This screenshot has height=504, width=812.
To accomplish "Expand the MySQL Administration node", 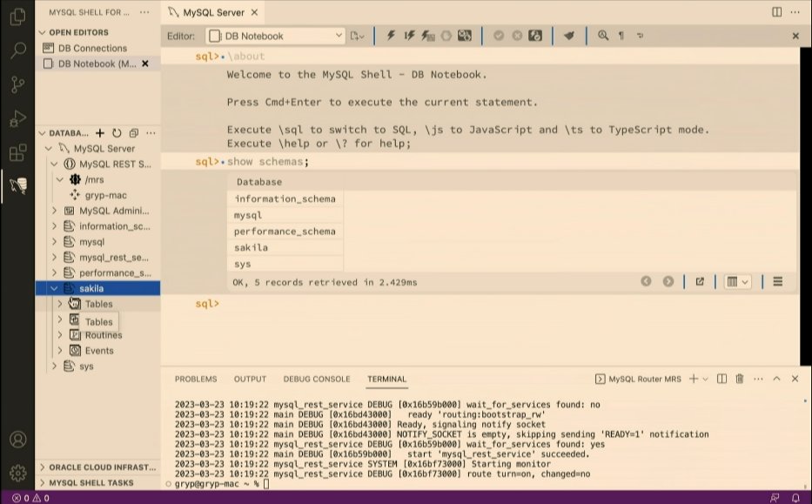I will coord(54,211).
